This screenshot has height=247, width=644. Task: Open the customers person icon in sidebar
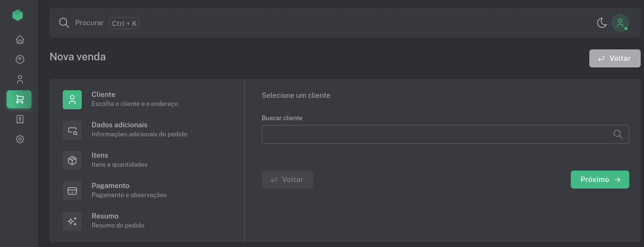click(19, 79)
